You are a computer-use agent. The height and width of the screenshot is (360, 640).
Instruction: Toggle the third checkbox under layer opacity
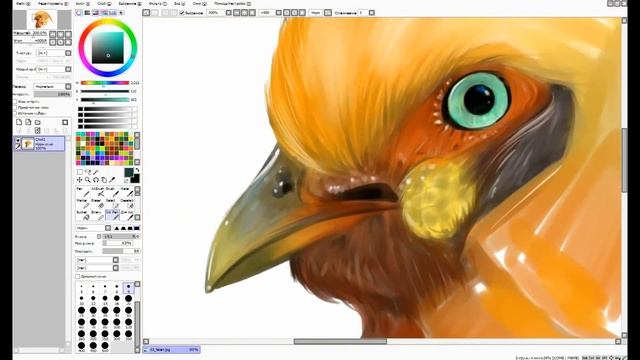pos(15,113)
